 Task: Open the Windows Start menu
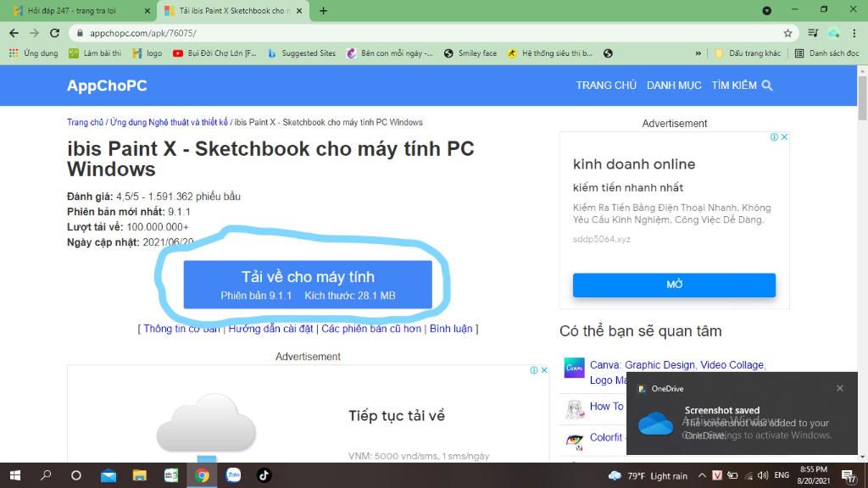[15, 475]
